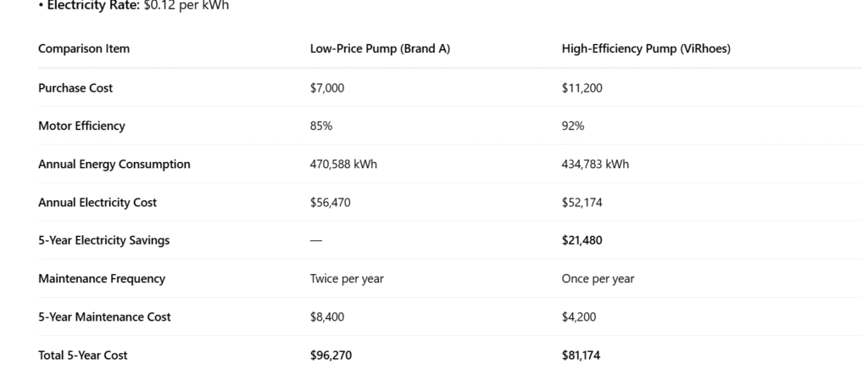Image resolution: width=868 pixels, height=392 pixels.
Task: Click the 434,783 kWh cell
Action: [x=595, y=165]
